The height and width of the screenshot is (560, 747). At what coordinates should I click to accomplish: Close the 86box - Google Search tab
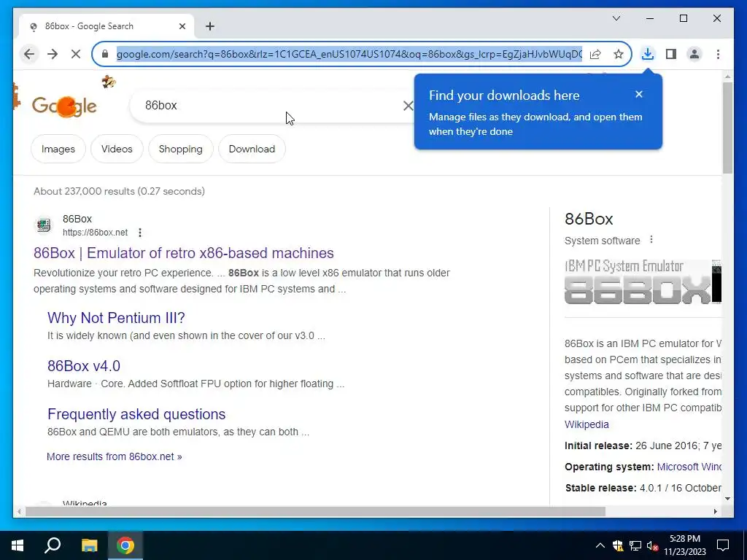pos(182,26)
